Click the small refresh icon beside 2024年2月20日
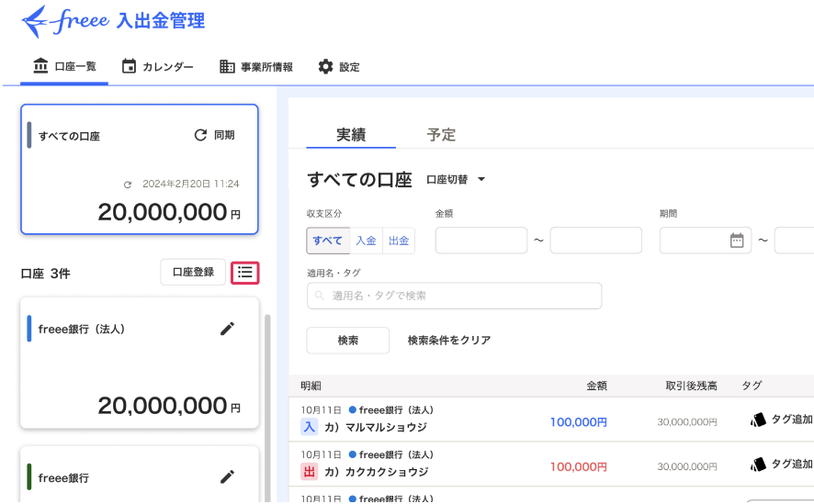The width and height of the screenshot is (814, 504). coord(128,185)
